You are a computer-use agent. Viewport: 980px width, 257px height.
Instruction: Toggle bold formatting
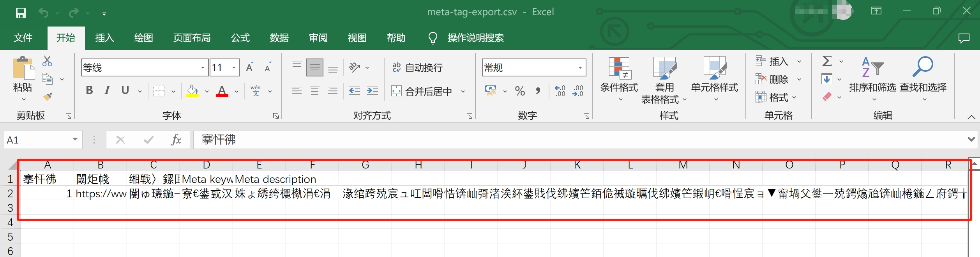point(89,90)
